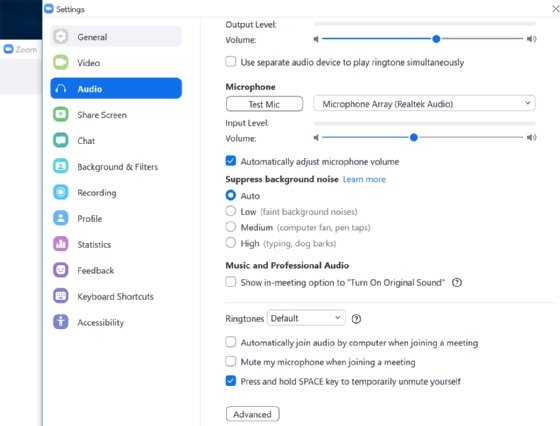Open the Microphone Array device dropdown
Screen dimensions: 560x426
(x=424, y=104)
